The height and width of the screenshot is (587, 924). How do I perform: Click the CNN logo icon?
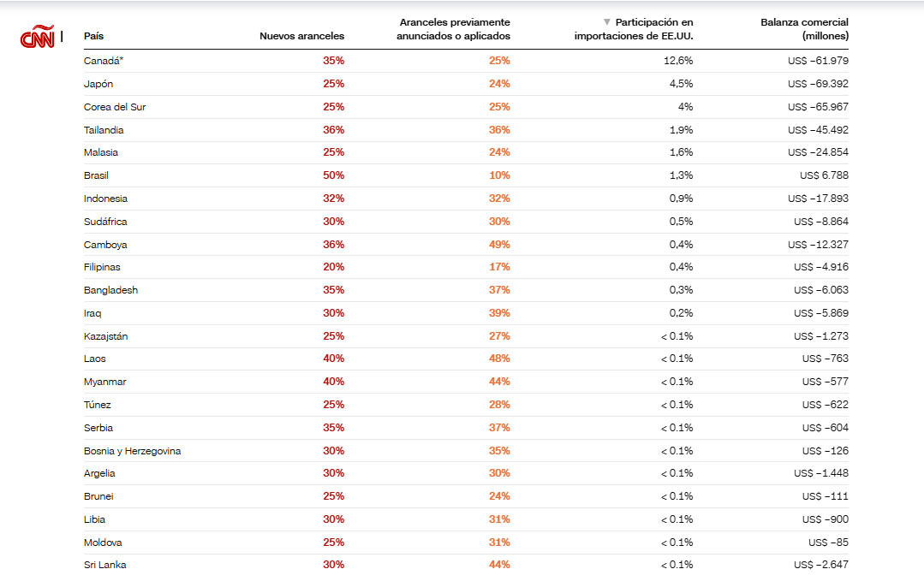click(x=37, y=37)
